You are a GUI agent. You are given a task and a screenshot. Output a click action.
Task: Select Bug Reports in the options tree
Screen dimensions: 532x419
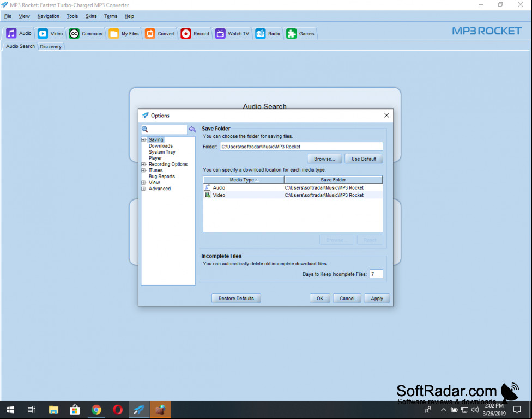point(161,177)
